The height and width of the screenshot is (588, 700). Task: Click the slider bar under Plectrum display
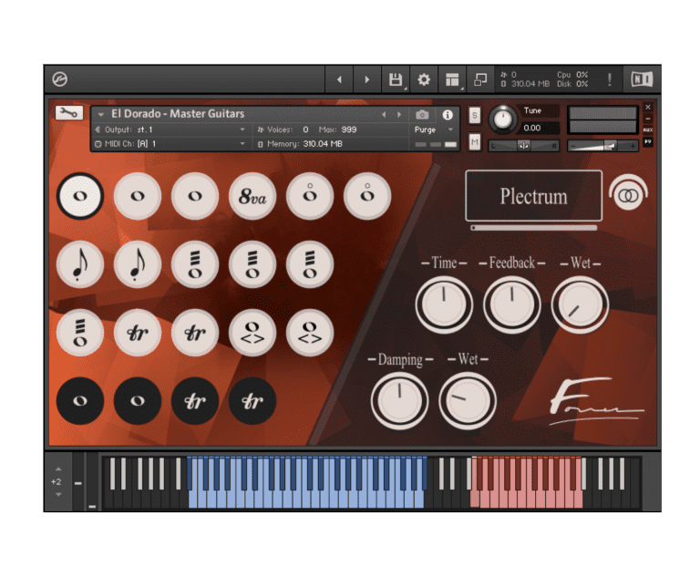point(534,228)
